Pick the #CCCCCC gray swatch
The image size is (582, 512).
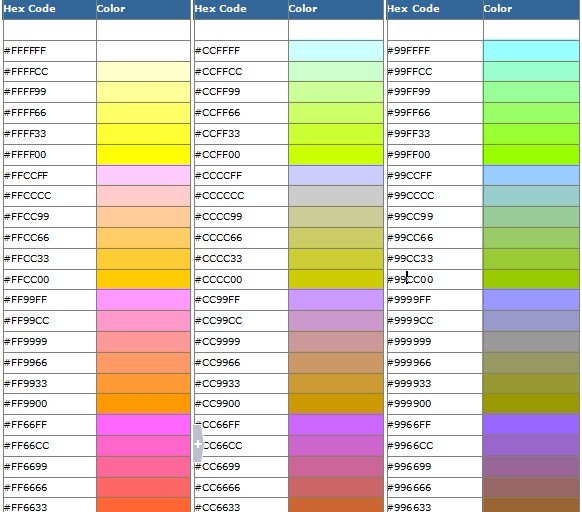[336, 196]
